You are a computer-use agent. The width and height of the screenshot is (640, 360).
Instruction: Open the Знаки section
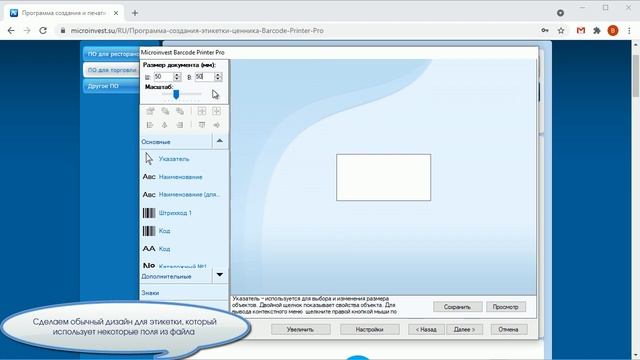(x=184, y=293)
